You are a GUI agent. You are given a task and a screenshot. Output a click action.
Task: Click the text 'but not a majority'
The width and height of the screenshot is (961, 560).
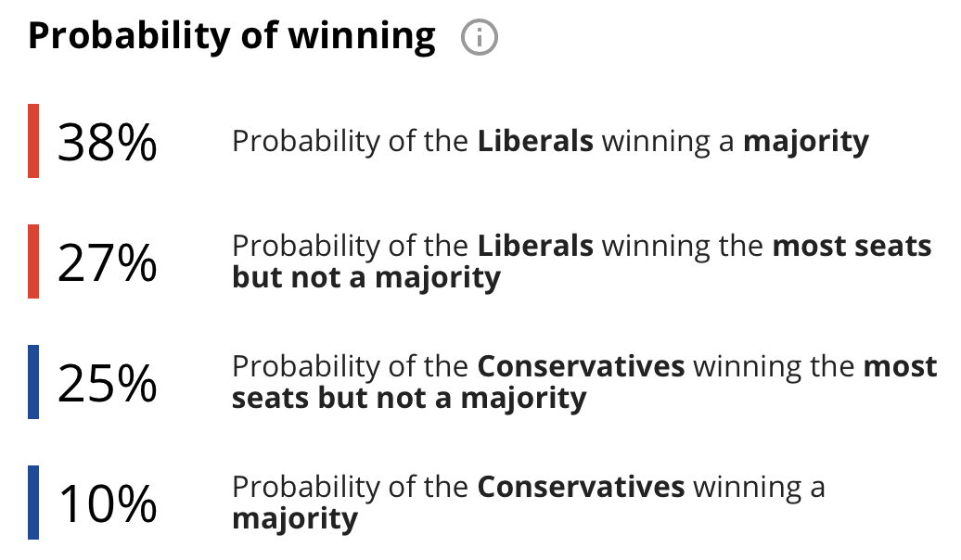click(365, 279)
